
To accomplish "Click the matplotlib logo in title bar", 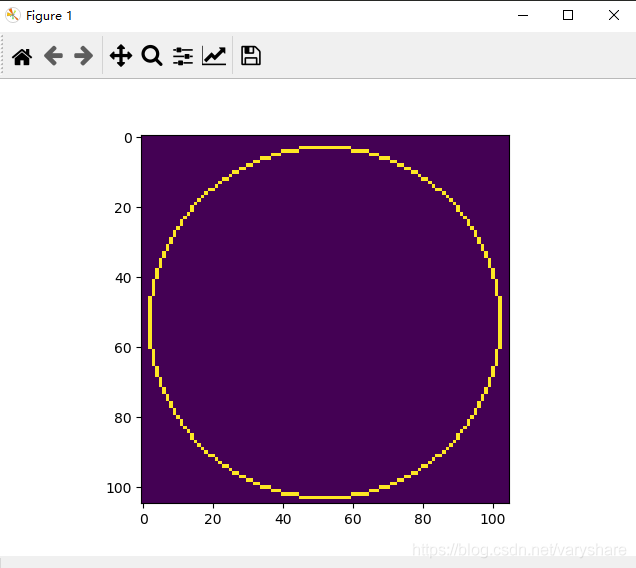I will [13, 15].
